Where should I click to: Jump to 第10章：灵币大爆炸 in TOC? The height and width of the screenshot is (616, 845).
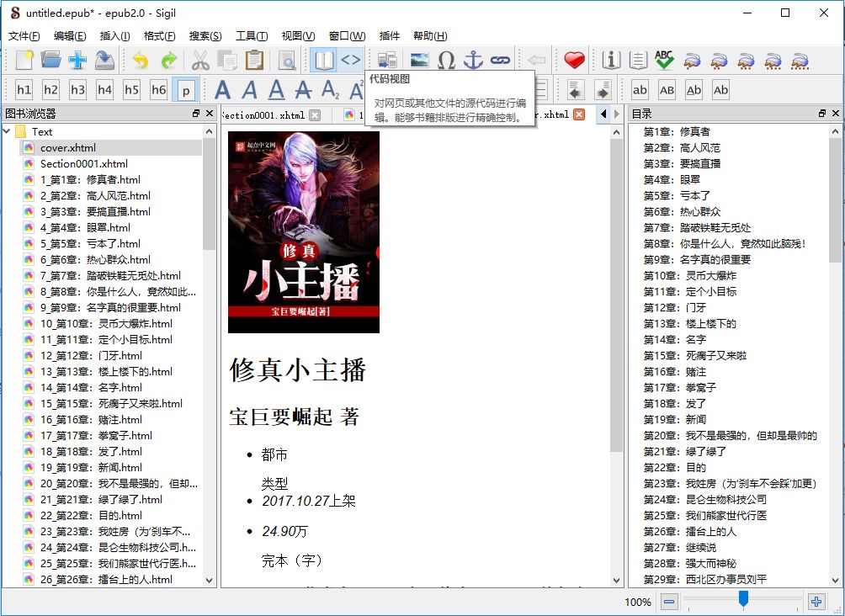pyautogui.click(x=690, y=275)
